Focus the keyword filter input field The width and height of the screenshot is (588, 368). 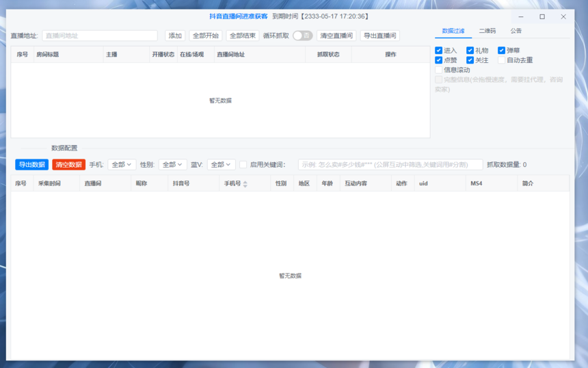click(x=390, y=165)
